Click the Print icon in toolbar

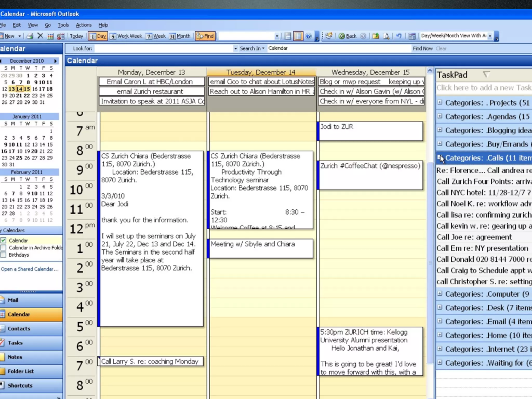pyautogui.click(x=30, y=36)
